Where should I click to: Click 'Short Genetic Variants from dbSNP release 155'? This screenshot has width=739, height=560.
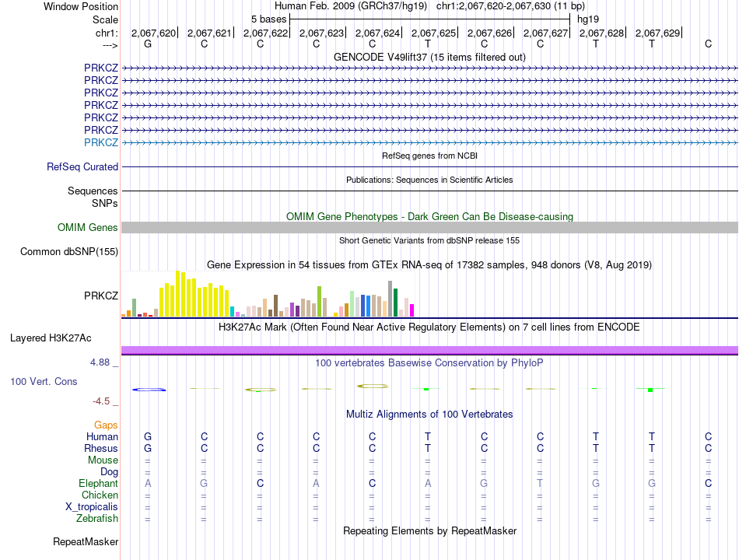tap(429, 240)
